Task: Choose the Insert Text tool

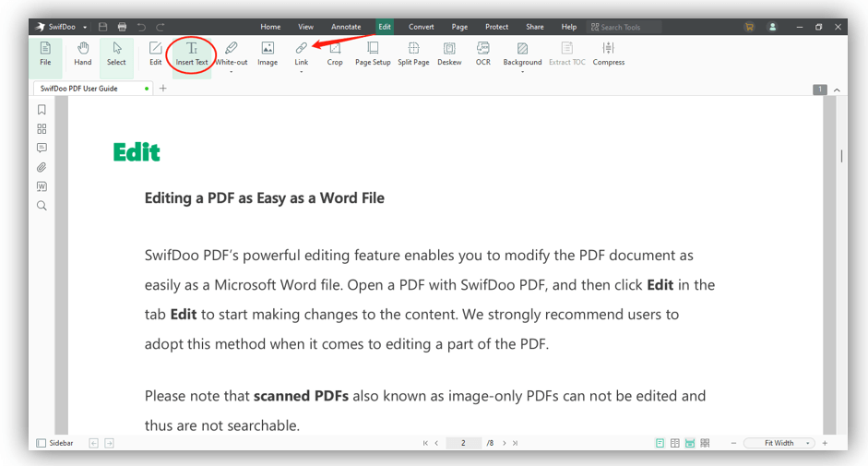Action: pos(192,54)
